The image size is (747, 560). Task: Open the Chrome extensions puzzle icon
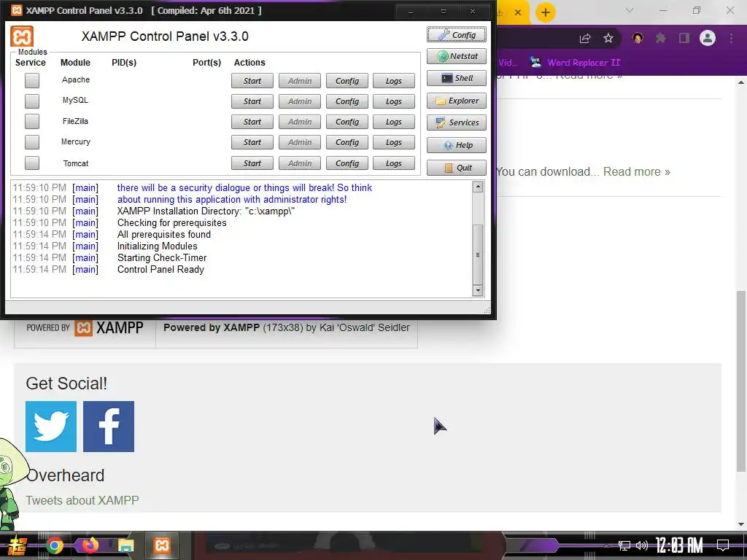661,38
